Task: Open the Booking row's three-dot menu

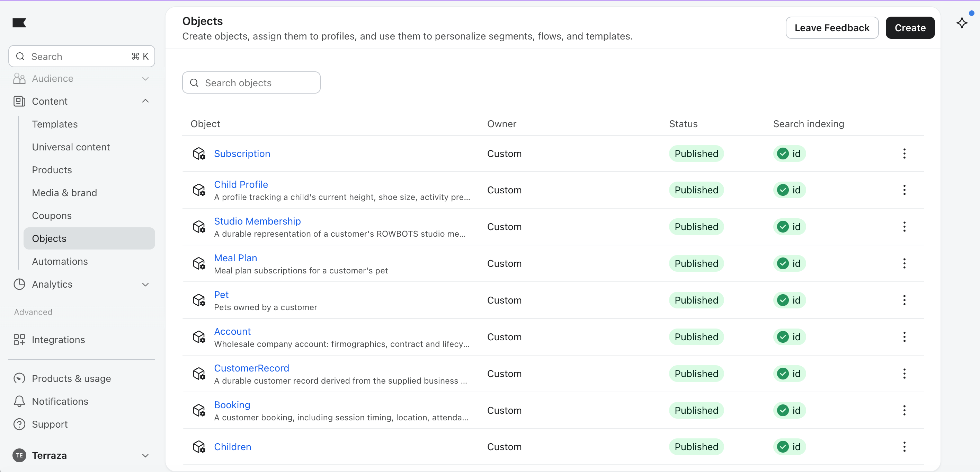Action: coord(904,410)
